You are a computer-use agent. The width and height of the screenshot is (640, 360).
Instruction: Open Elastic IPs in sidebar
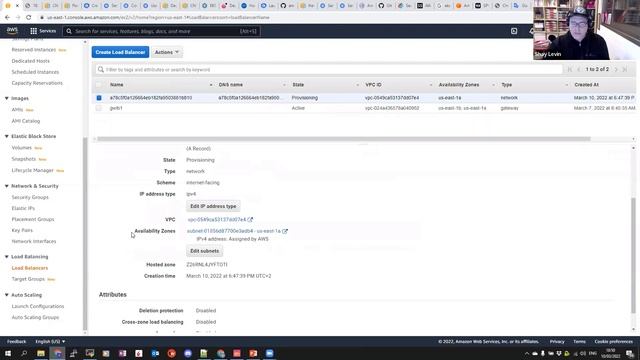pos(23,209)
